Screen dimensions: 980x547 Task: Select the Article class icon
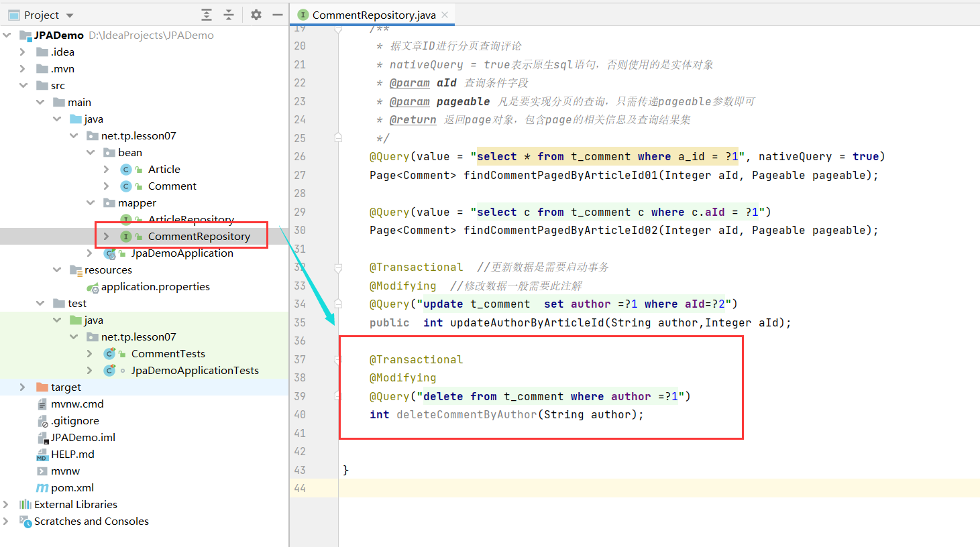click(x=126, y=170)
